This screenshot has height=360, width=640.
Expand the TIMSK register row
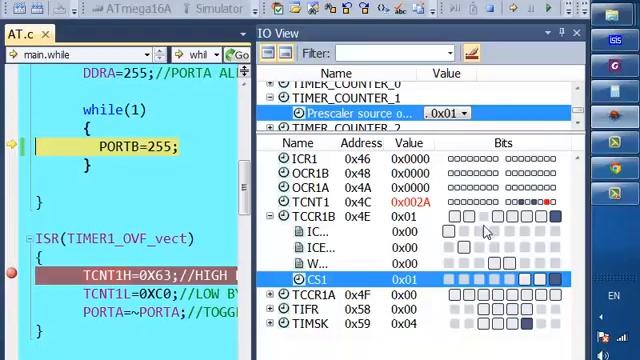270,323
